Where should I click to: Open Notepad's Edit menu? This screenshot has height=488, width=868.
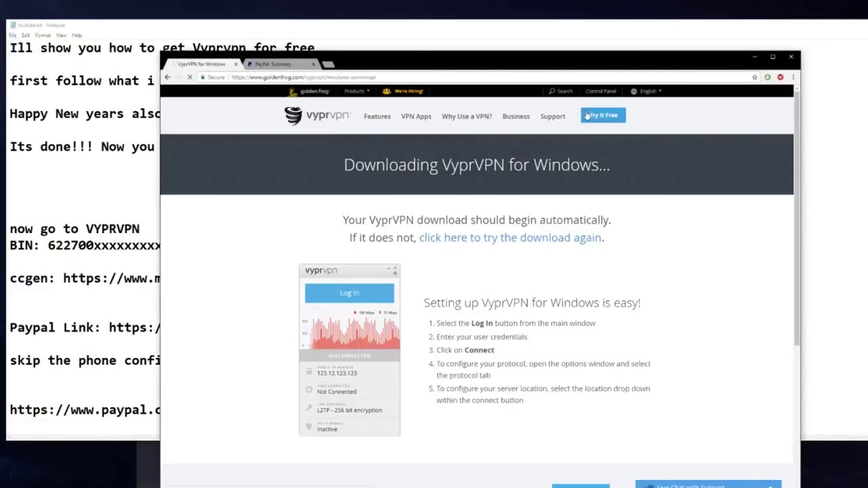(26, 35)
